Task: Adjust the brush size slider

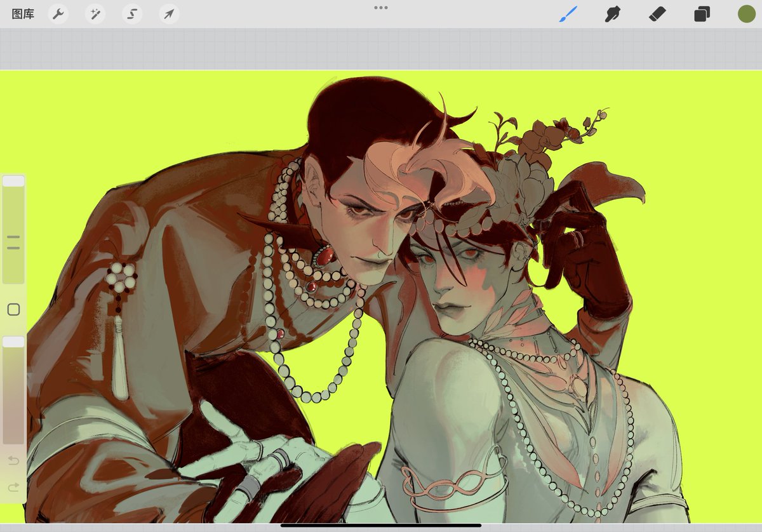Action: 13,230
